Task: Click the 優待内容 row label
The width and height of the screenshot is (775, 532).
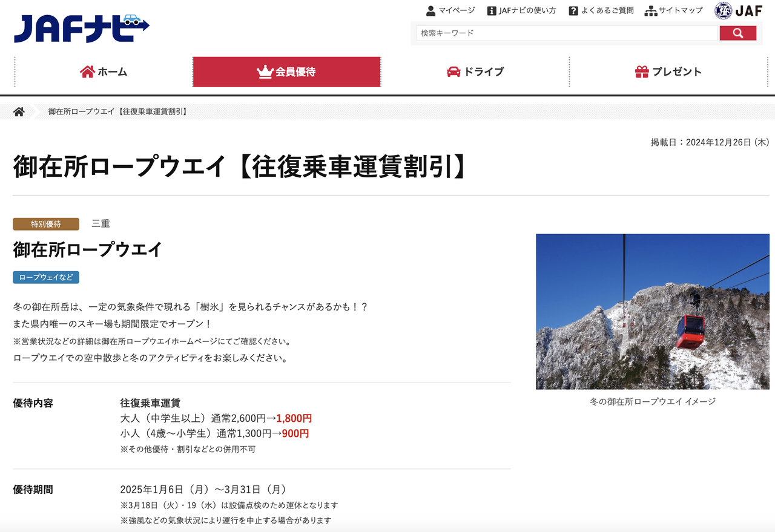Action: pos(33,403)
